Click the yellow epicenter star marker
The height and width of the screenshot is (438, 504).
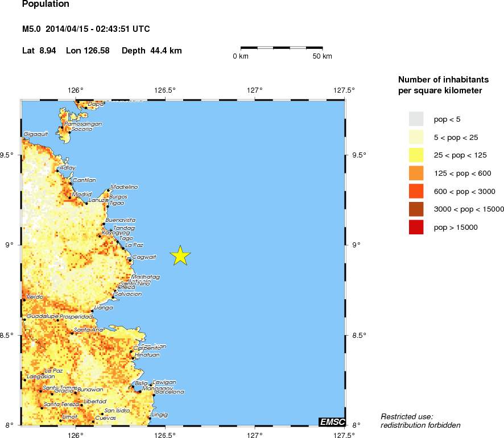coord(180,256)
